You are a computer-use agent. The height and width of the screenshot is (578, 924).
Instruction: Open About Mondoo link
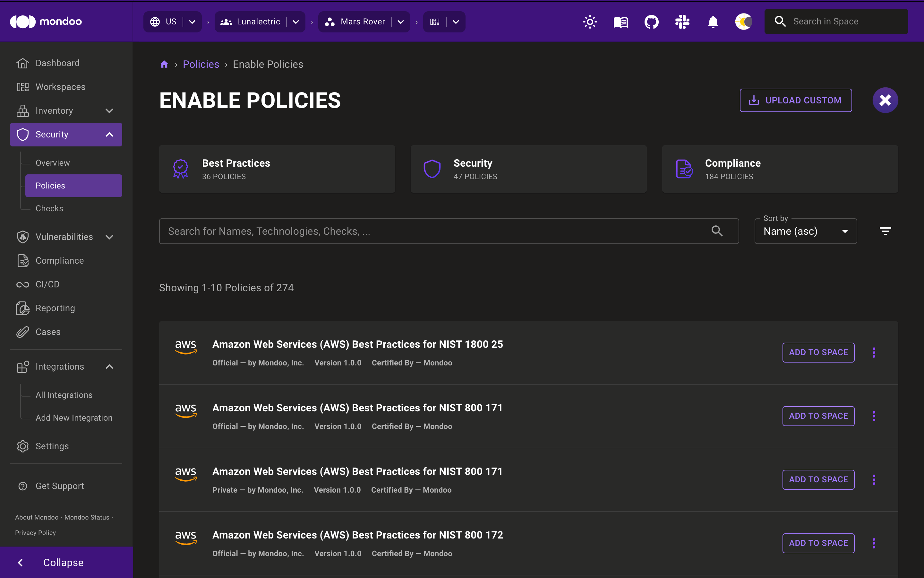point(37,517)
